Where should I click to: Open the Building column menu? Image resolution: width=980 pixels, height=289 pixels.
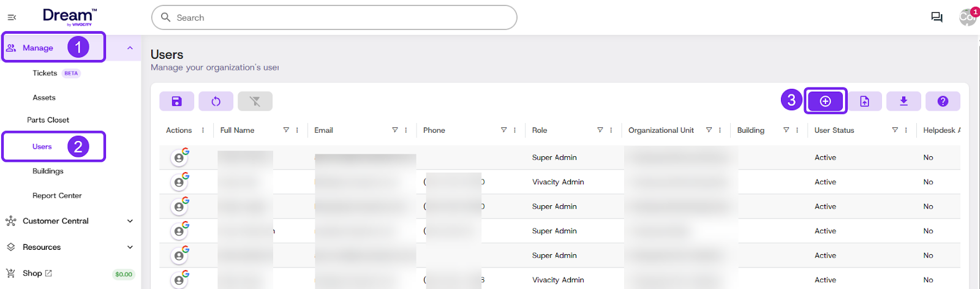[797, 130]
